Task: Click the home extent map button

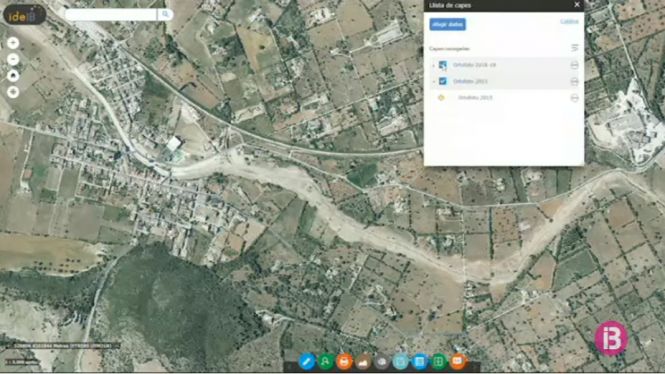Action: tap(13, 75)
